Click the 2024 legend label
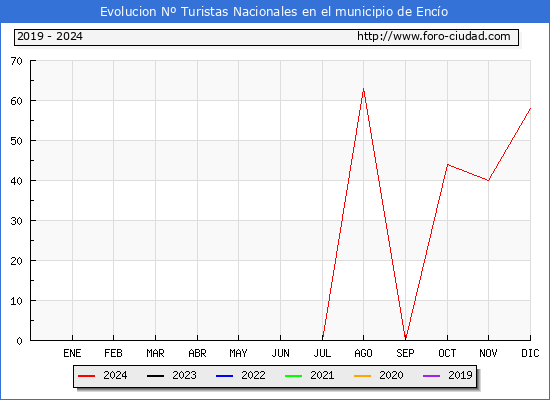The height and width of the screenshot is (400, 550). (x=115, y=375)
